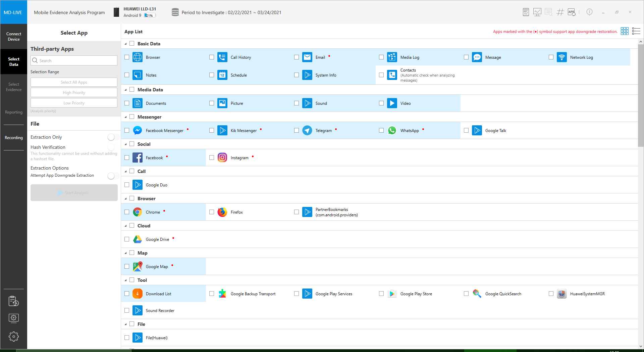Click the Chrome icon
Screen dimensions: 644x352
point(138,212)
